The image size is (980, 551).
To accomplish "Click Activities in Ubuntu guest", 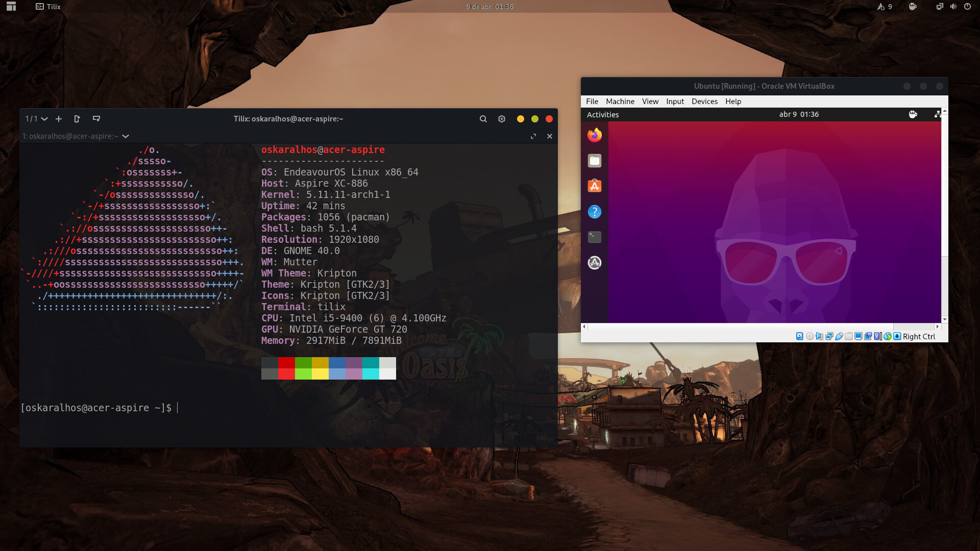I will (x=603, y=114).
